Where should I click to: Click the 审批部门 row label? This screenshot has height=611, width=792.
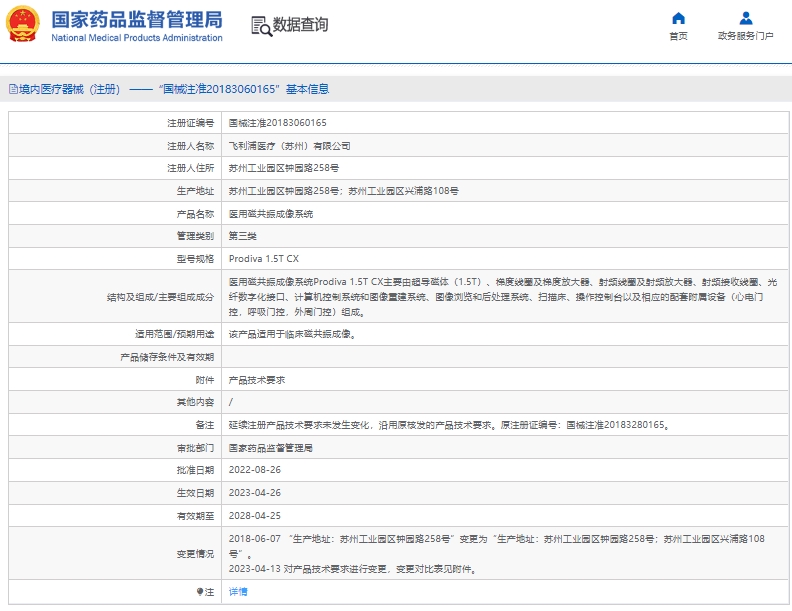195,448
